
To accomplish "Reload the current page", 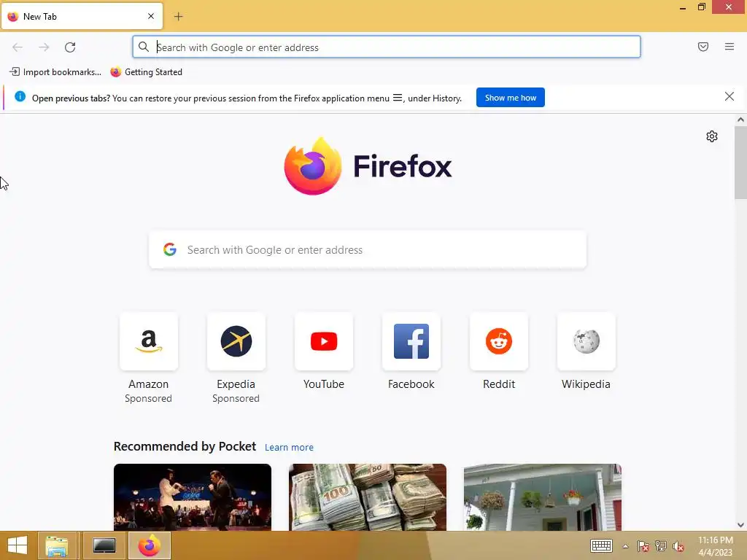I will point(70,47).
